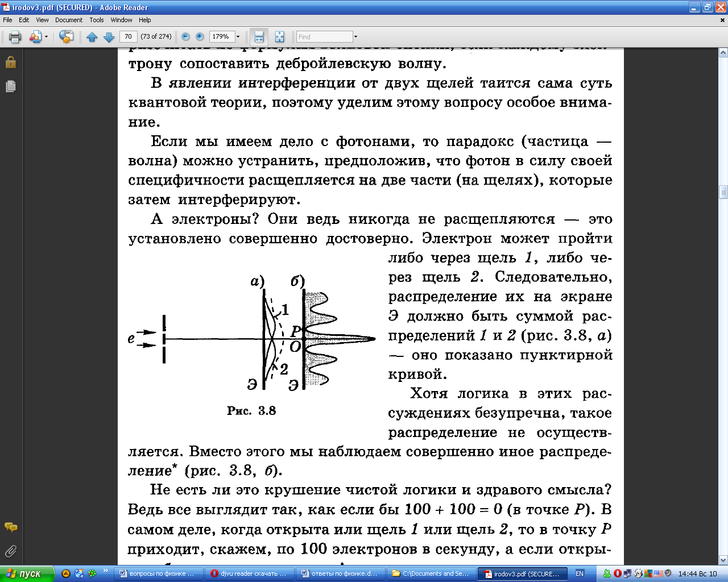
Task: Click the EN language indicator
Action: click(x=580, y=573)
